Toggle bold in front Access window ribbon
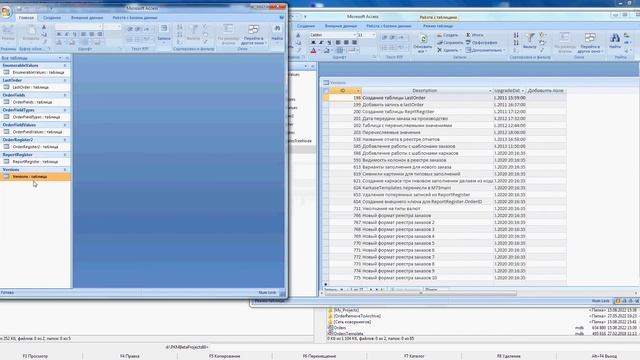640x360 pixels. click(59, 34)
